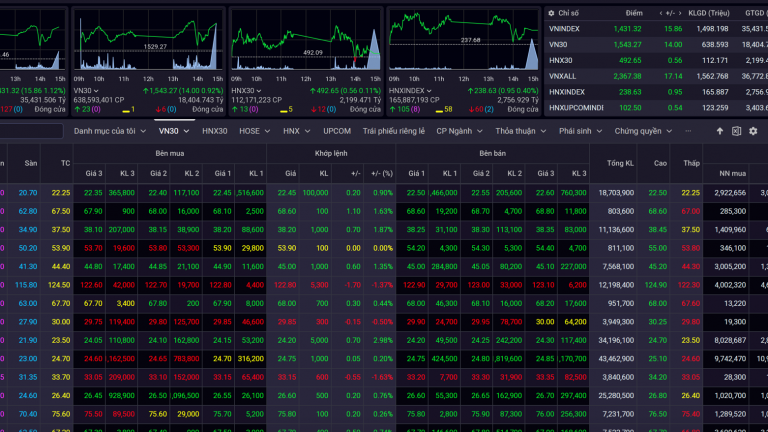Screen dimensions: 768x432
Task: Click the upward arrow icon in toolbar
Action: 720,131
